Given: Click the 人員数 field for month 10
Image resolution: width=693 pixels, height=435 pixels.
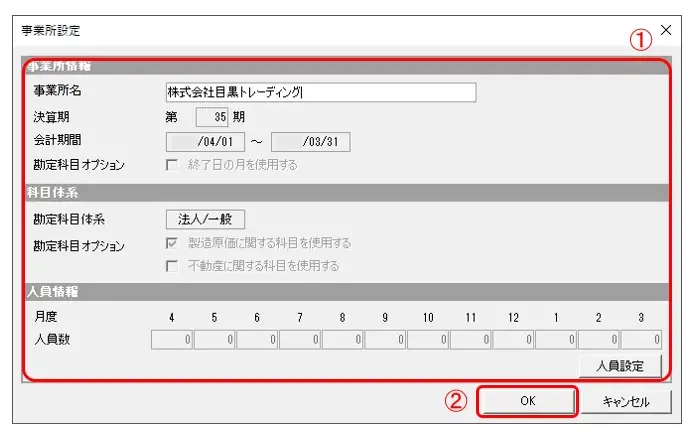Looking at the screenshot, I should point(428,339).
